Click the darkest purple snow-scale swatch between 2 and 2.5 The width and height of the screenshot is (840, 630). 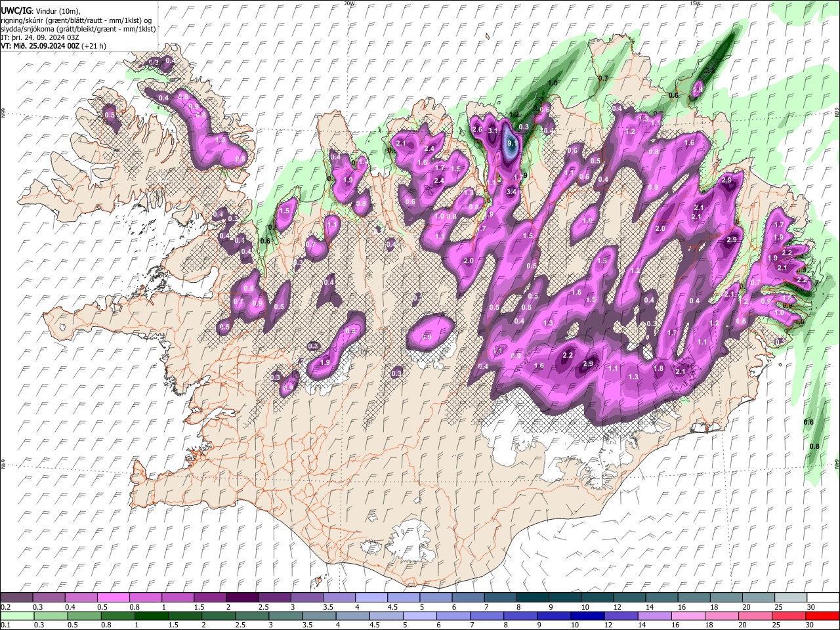pyautogui.click(x=242, y=597)
